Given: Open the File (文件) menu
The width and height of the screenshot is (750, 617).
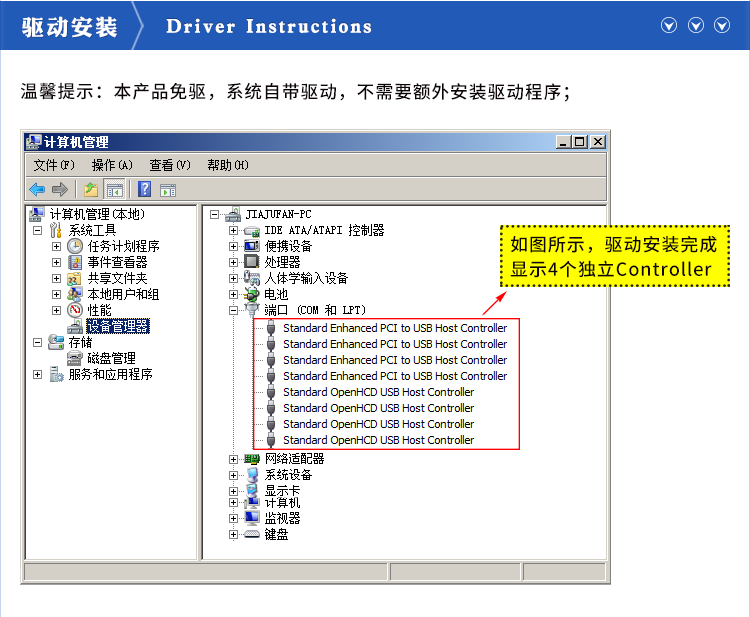Looking at the screenshot, I should point(53,165).
